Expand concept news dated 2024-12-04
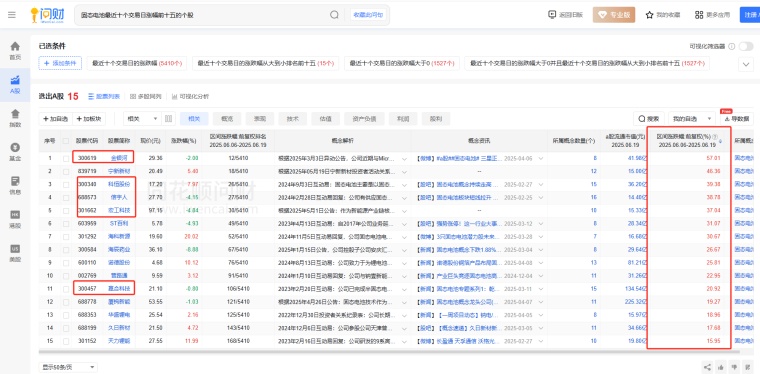The width and height of the screenshot is (760, 374). click(541, 276)
